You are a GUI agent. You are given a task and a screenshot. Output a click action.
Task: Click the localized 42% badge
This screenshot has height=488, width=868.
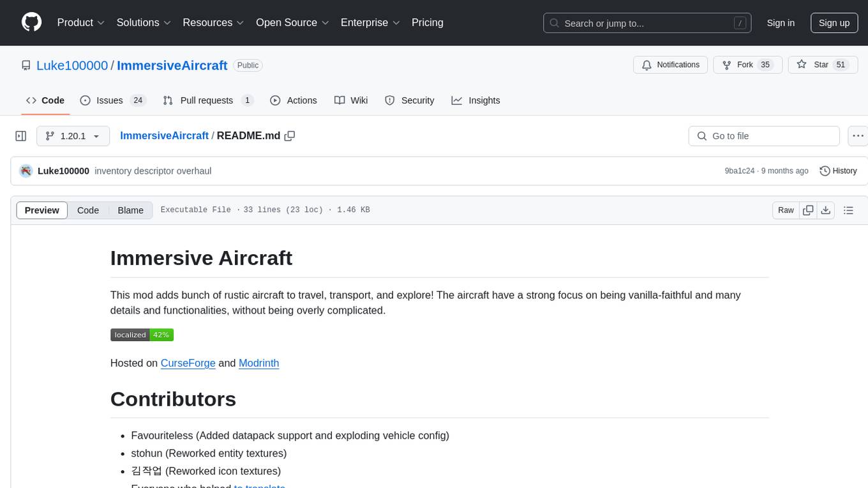(142, 335)
